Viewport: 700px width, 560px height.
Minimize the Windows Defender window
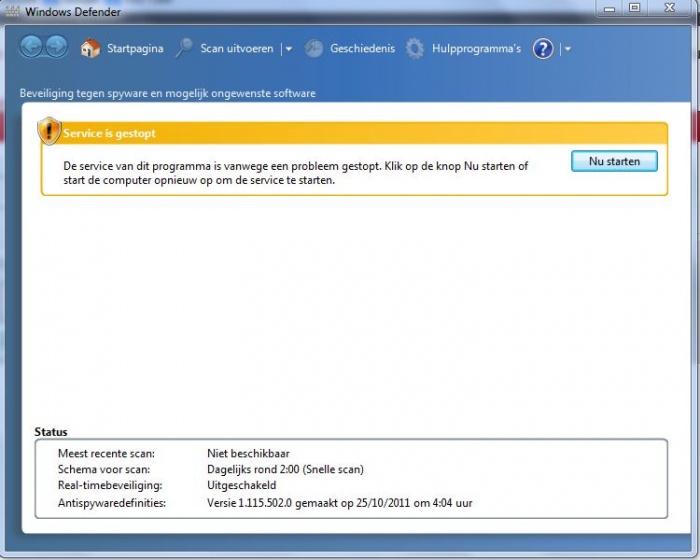click(609, 8)
